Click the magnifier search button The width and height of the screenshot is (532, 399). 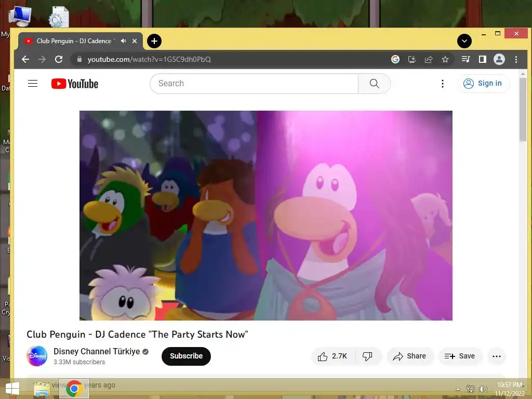(x=375, y=84)
